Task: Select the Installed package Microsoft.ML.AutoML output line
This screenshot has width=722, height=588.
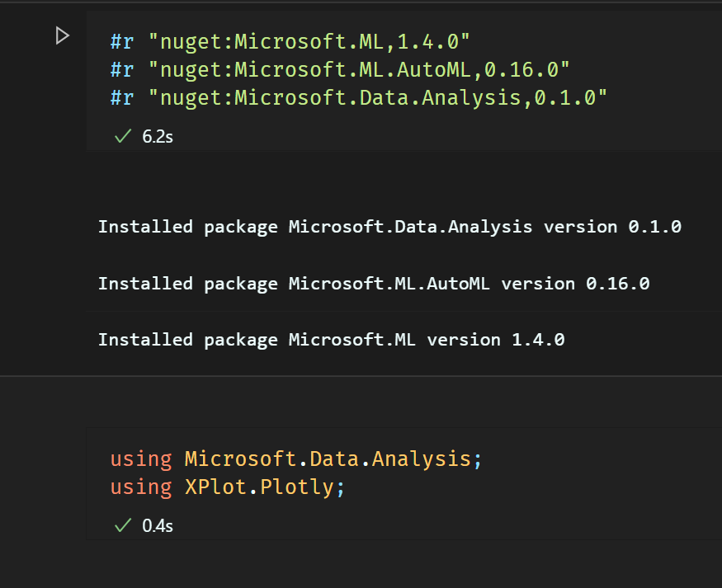Action: (x=374, y=283)
